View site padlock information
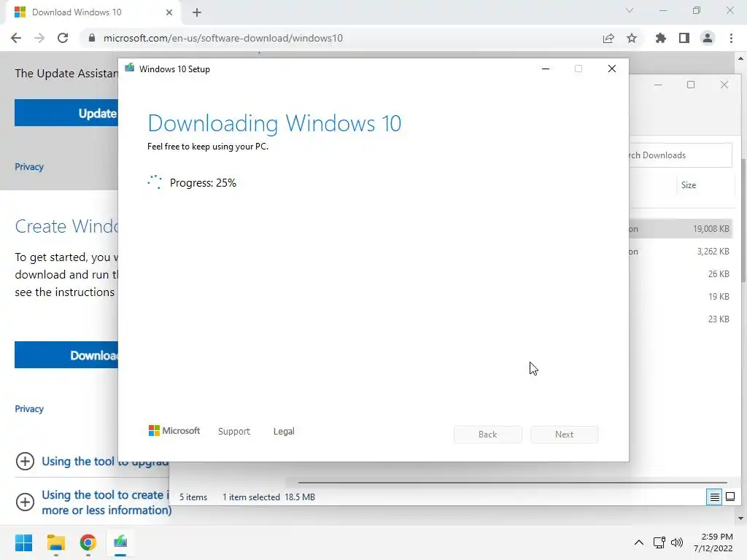The height and width of the screenshot is (560, 747). 92,38
